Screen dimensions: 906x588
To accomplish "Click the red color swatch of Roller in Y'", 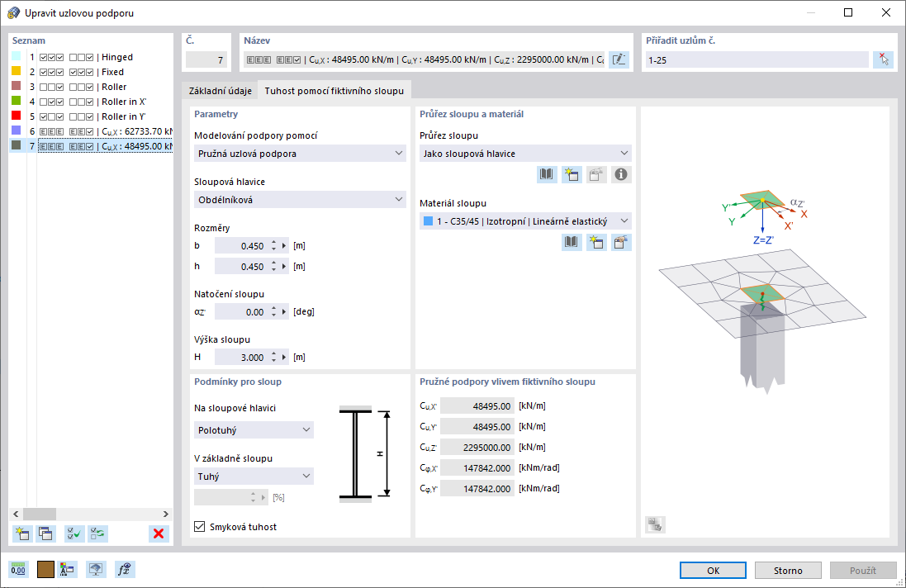I will coord(17,116).
